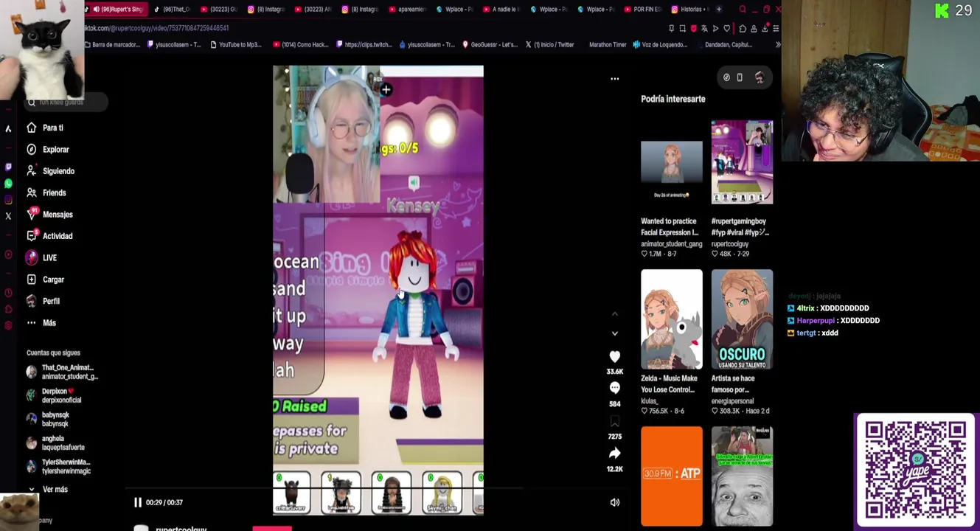Switch to A nadie le YouTube tab

[501, 10]
